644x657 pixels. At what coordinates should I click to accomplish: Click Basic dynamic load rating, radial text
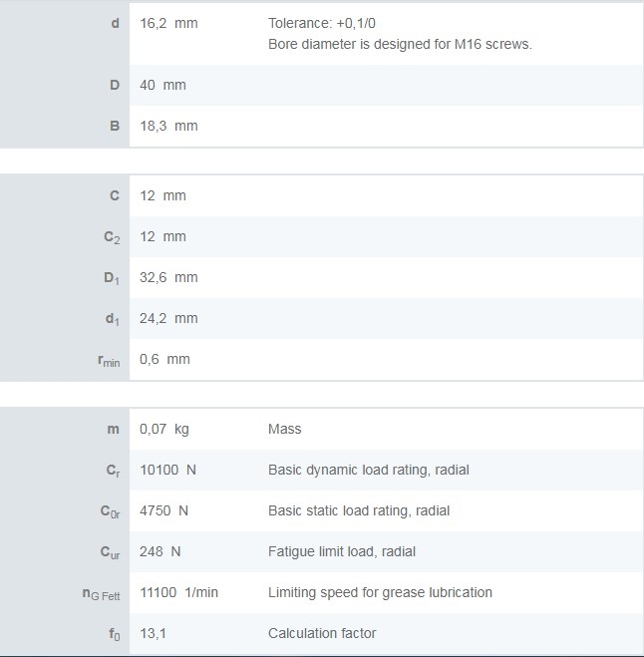[368, 470]
